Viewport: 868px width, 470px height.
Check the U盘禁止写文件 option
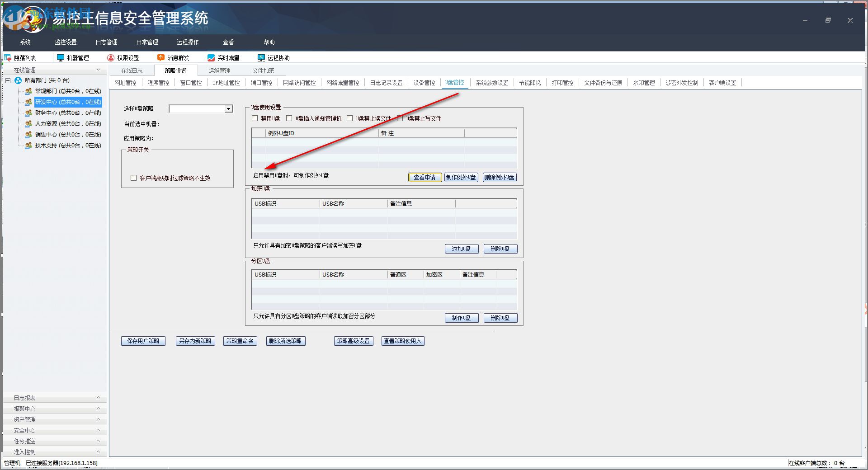(x=400, y=118)
